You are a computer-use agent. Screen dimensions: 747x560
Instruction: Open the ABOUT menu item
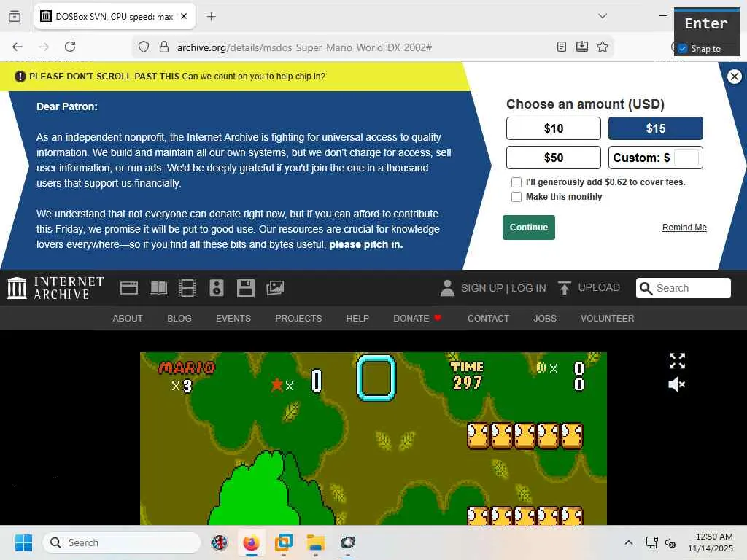[x=128, y=318]
